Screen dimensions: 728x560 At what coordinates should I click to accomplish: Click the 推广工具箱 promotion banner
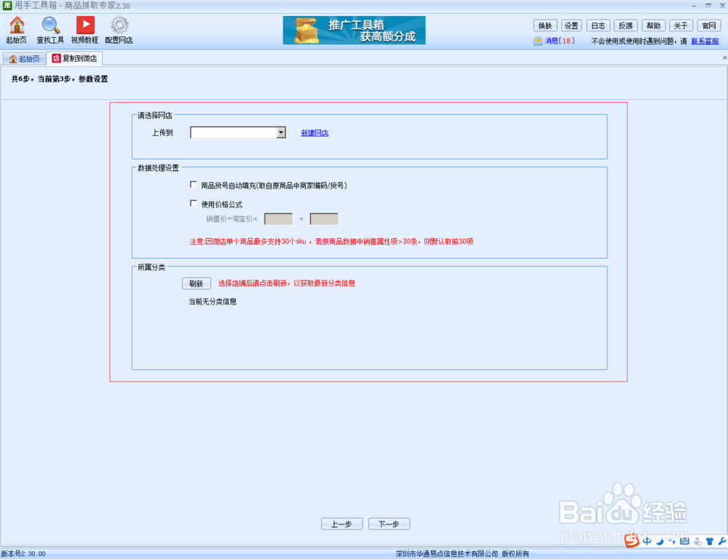point(354,30)
